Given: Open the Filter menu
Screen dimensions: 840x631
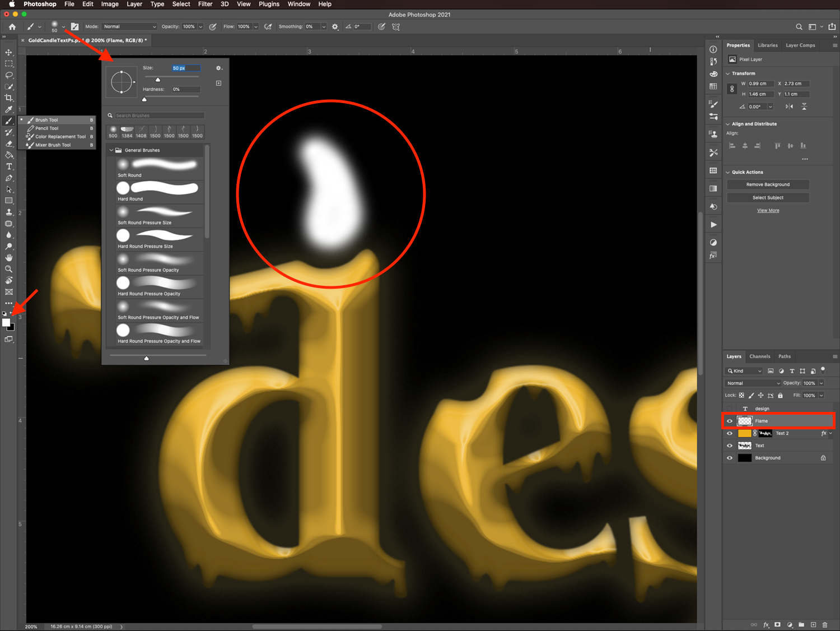Looking at the screenshot, I should pyautogui.click(x=206, y=4).
